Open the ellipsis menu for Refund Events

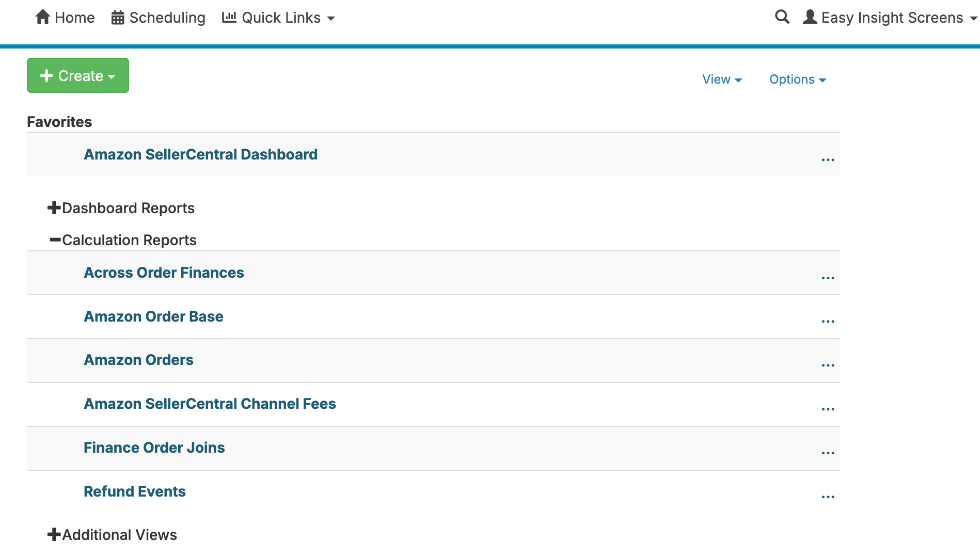828,497
